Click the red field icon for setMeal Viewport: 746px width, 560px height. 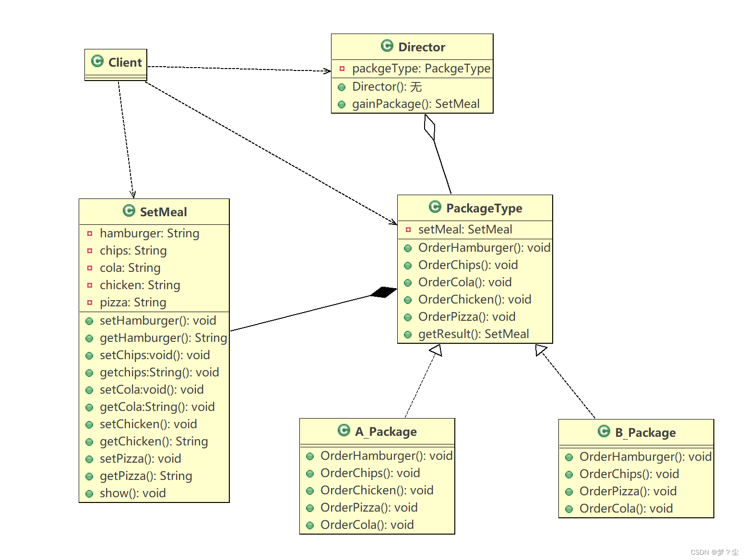(408, 230)
